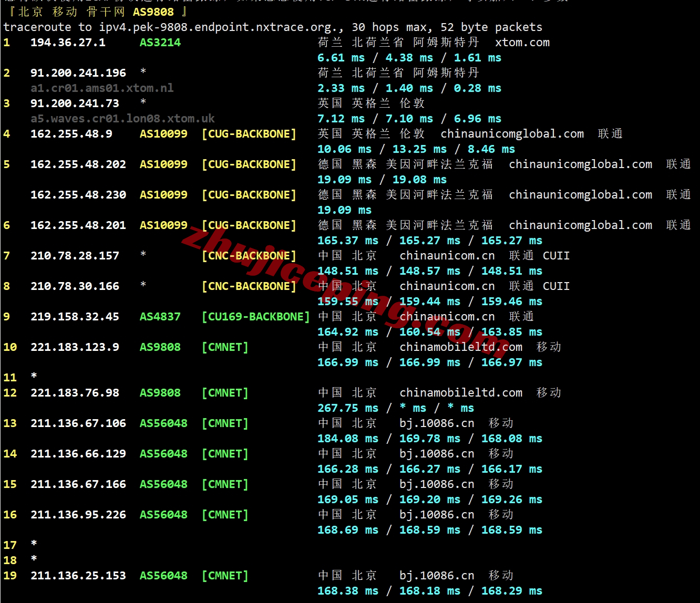Screen dimensions: 700x603
Task: Select IP address 219.158.32.45
Action: (75, 317)
